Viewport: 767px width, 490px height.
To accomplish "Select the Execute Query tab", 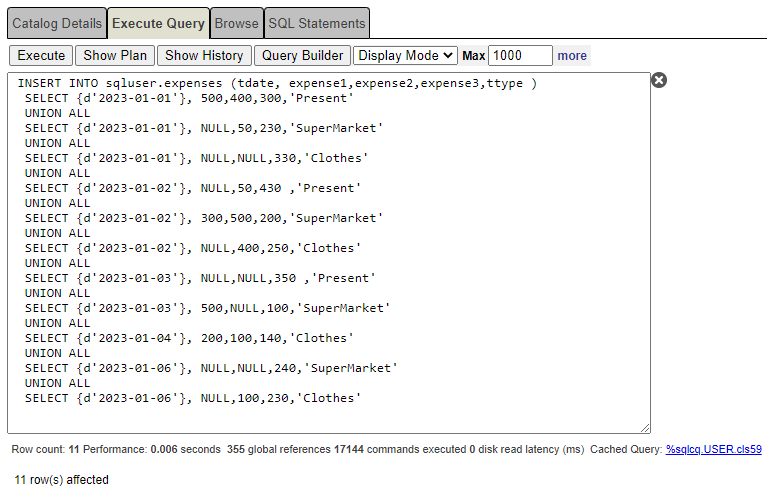I will coord(158,23).
